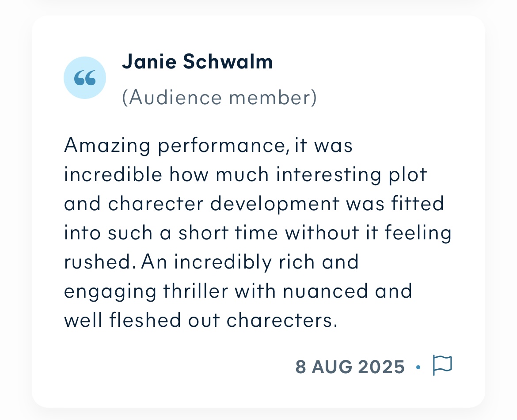
Task: Click the word 'Schwalm' in the heading
Action: [x=228, y=61]
